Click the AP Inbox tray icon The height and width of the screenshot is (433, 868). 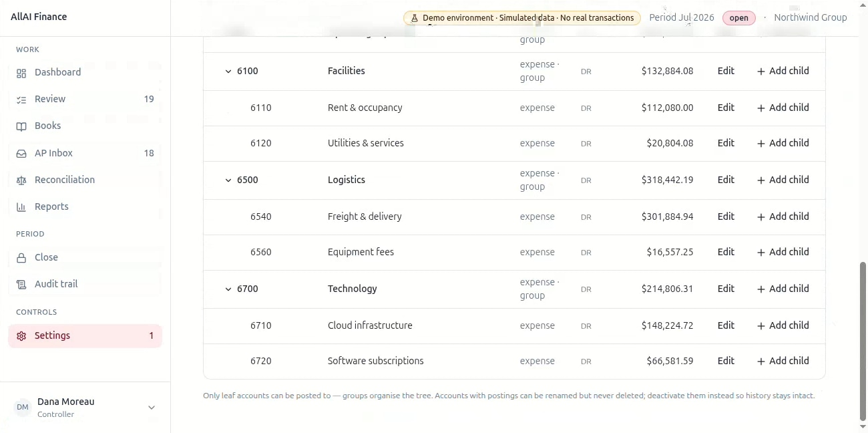point(21,154)
